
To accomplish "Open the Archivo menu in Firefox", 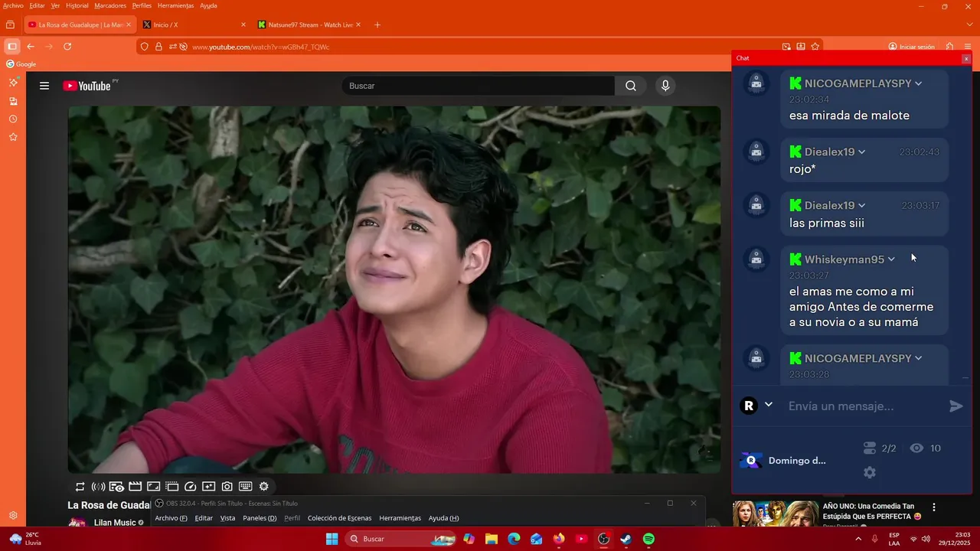I will point(13,5).
